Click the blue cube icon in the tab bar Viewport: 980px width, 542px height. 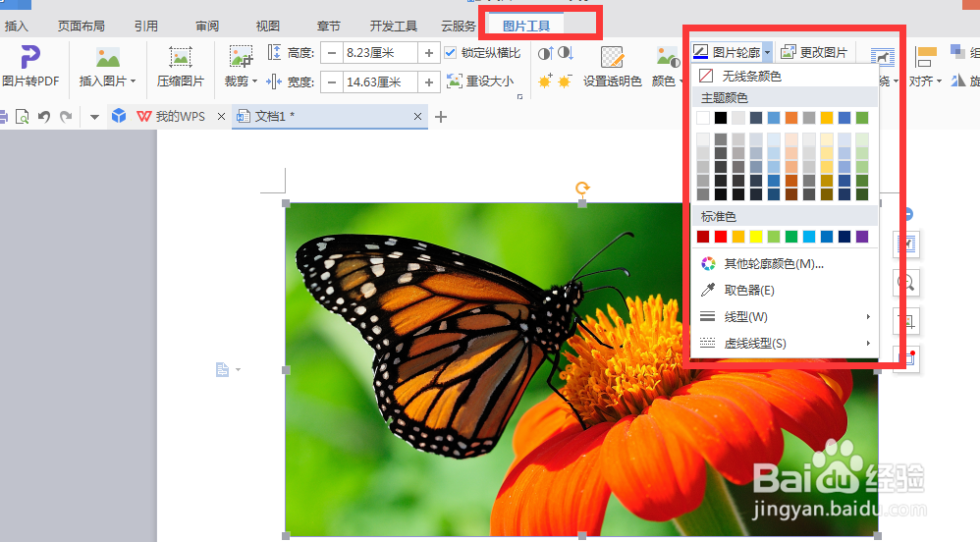[x=119, y=116]
